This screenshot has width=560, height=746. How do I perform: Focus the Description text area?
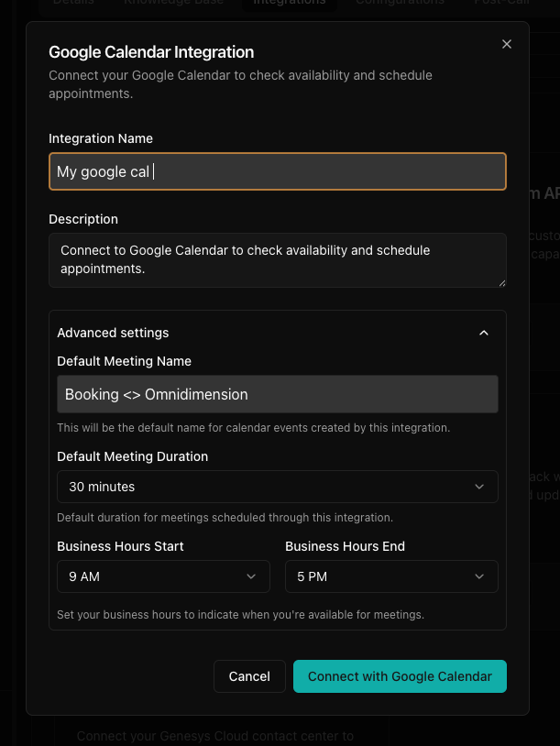click(x=278, y=260)
